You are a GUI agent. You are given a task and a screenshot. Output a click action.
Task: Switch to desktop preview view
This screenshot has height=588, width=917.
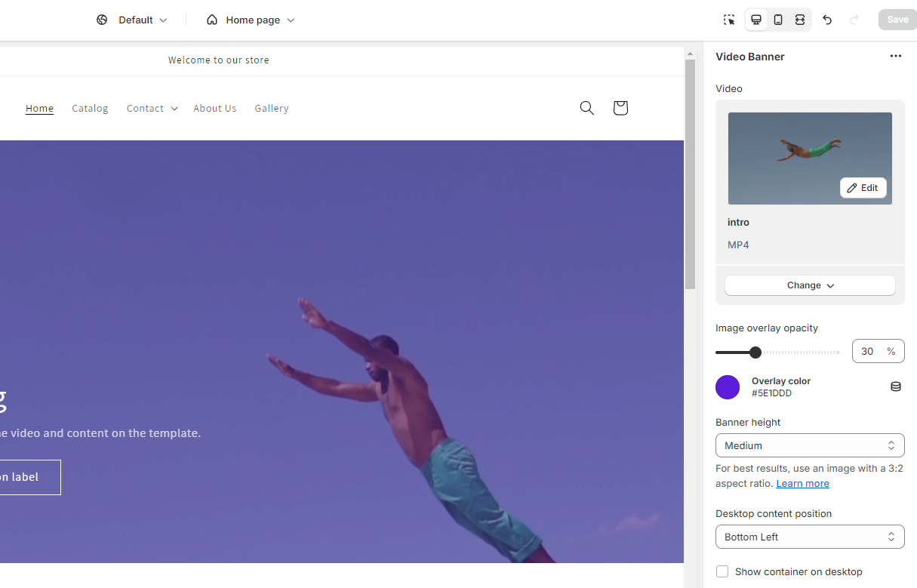(x=756, y=20)
